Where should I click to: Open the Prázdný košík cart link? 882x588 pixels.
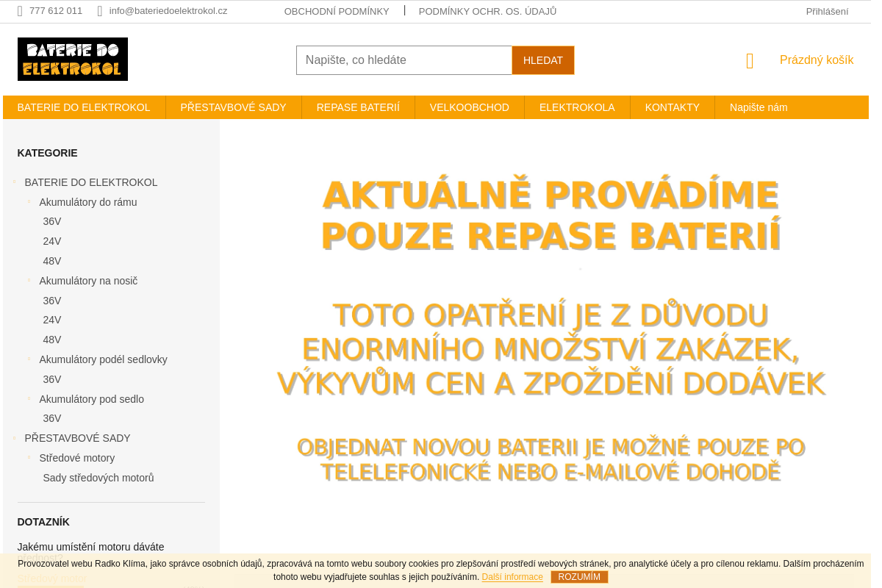coord(817,60)
